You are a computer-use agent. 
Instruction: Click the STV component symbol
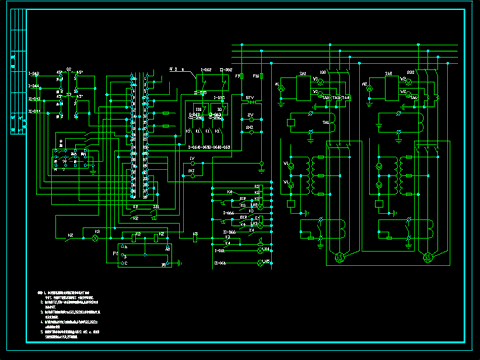click(251, 102)
